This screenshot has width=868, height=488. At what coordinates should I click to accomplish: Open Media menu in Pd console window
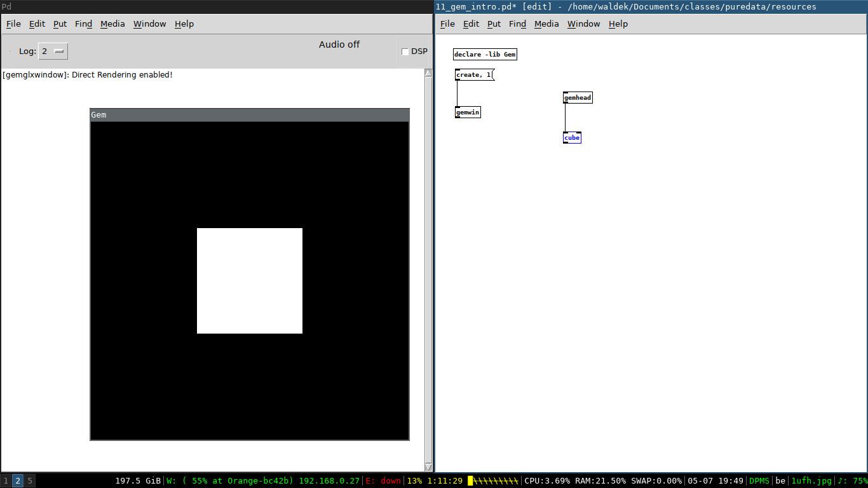(x=112, y=24)
